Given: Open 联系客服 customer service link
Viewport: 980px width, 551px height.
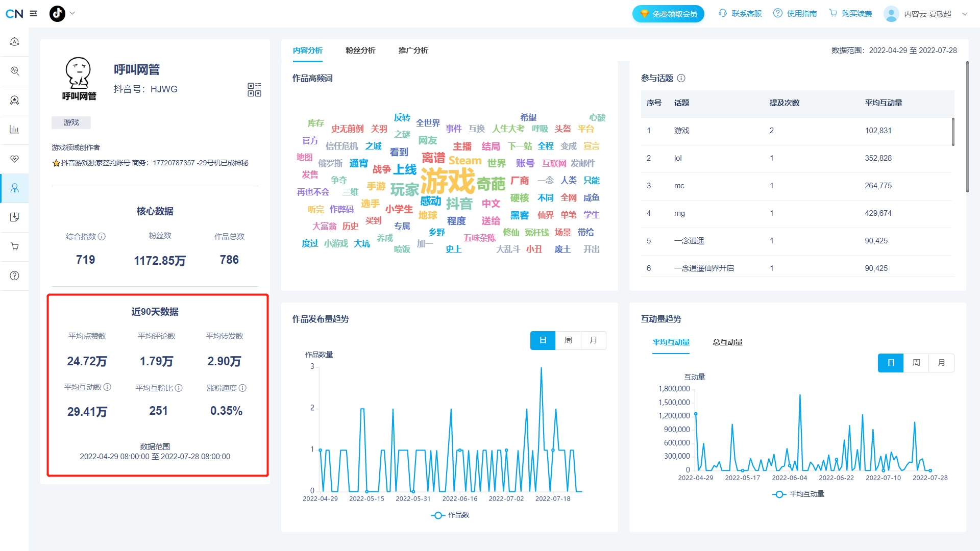Looking at the screenshot, I should pyautogui.click(x=740, y=14).
